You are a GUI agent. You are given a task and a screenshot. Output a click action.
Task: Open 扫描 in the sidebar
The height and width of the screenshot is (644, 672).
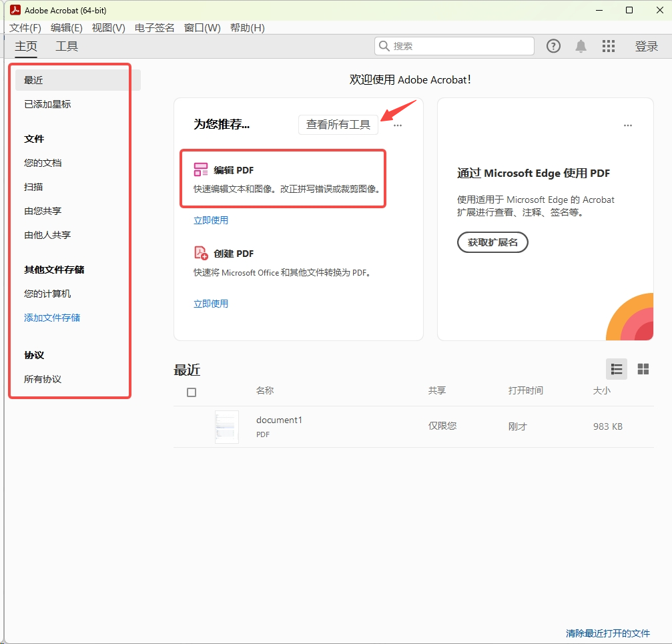pos(33,187)
